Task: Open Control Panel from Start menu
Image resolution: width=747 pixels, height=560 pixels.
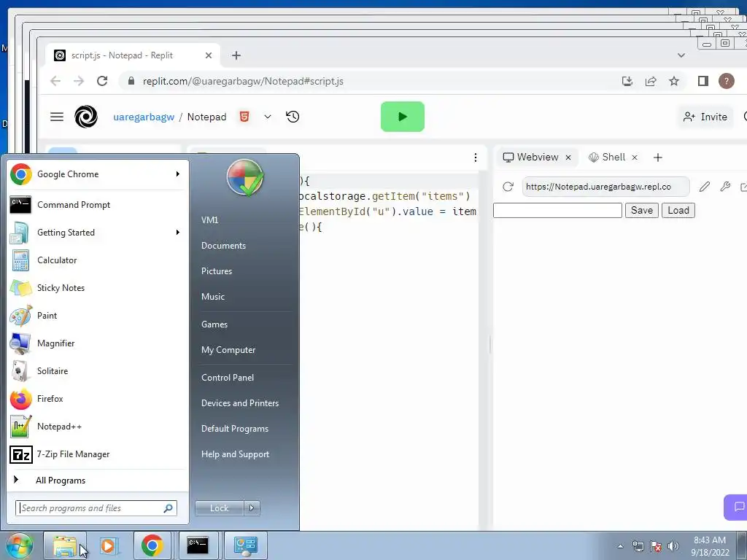Action: click(228, 378)
